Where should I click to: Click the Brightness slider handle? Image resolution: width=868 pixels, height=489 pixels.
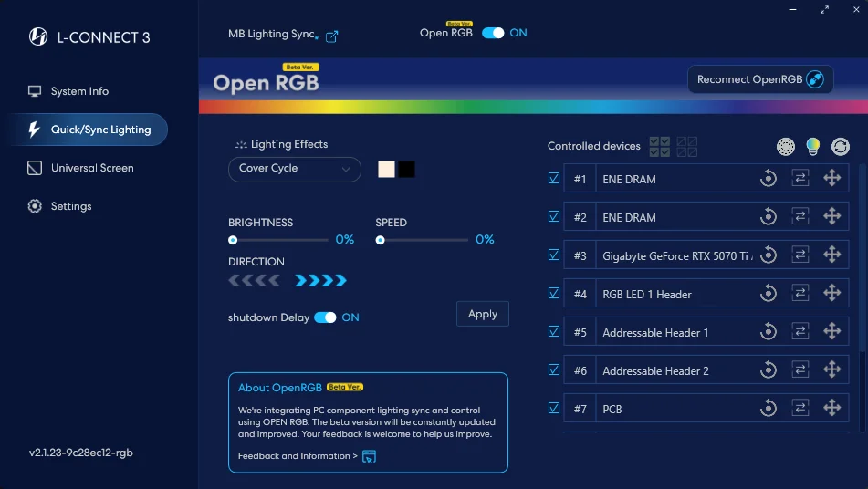tap(233, 240)
